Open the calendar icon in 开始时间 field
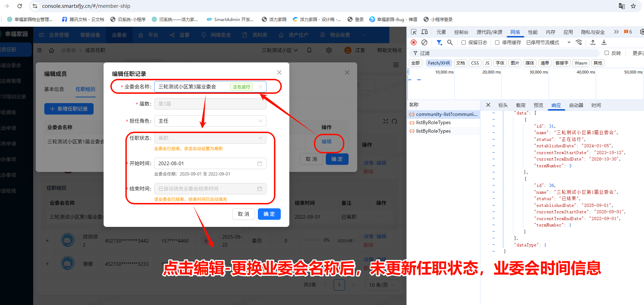 (x=260, y=163)
